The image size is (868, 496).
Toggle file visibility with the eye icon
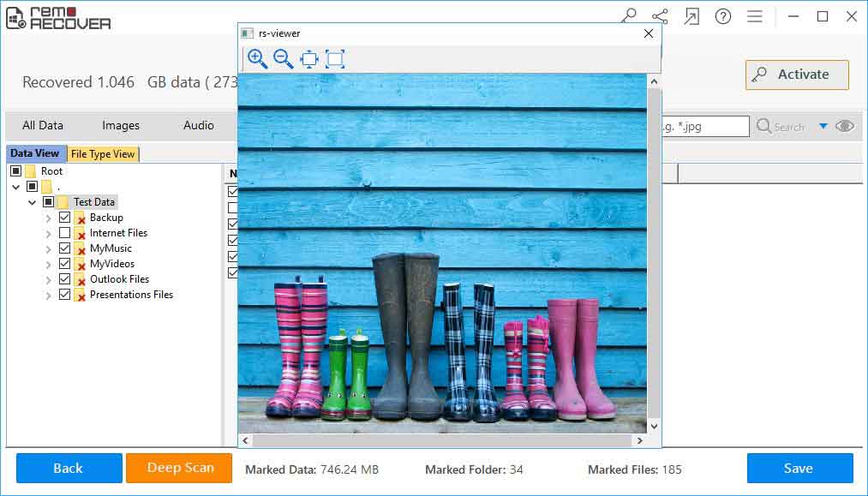845,125
